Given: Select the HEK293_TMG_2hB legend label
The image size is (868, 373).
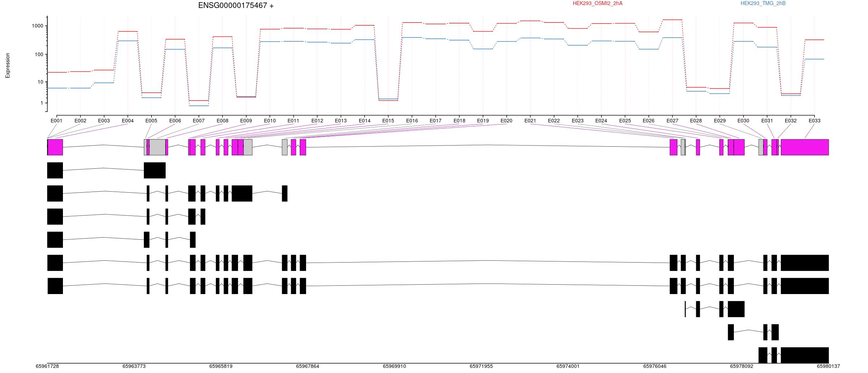Looking at the screenshot, I should [763, 3].
